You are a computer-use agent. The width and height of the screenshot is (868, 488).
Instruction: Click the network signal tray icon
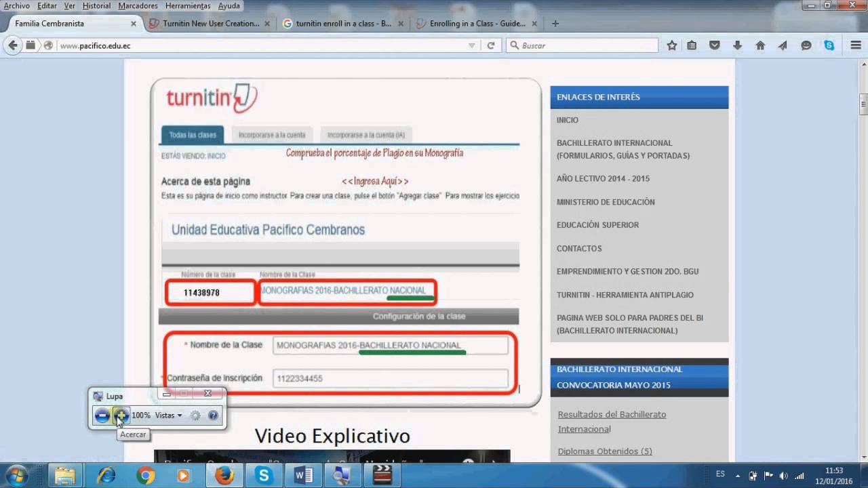point(799,476)
